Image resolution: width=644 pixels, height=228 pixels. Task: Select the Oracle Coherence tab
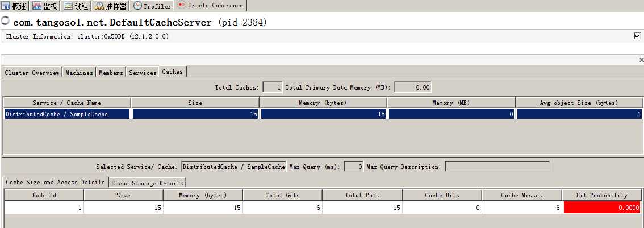click(211, 5)
